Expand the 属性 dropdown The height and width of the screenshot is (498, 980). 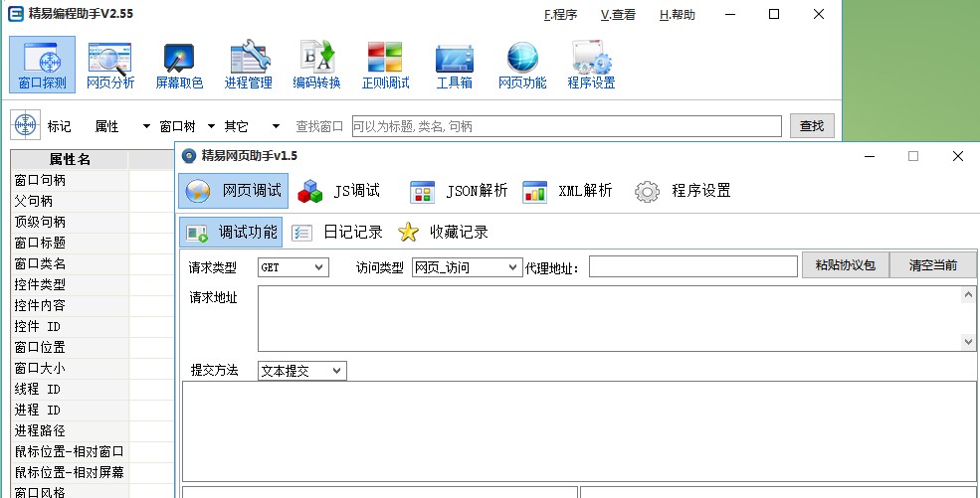click(x=146, y=126)
